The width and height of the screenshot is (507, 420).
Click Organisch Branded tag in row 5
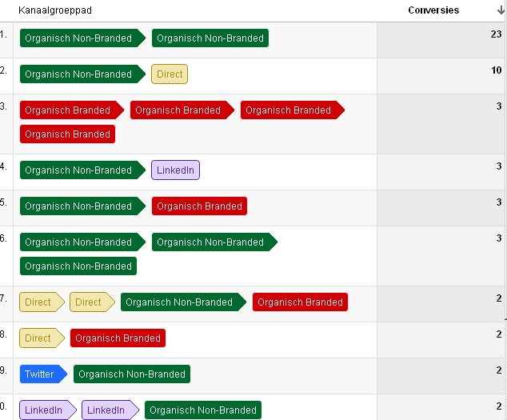(x=199, y=206)
